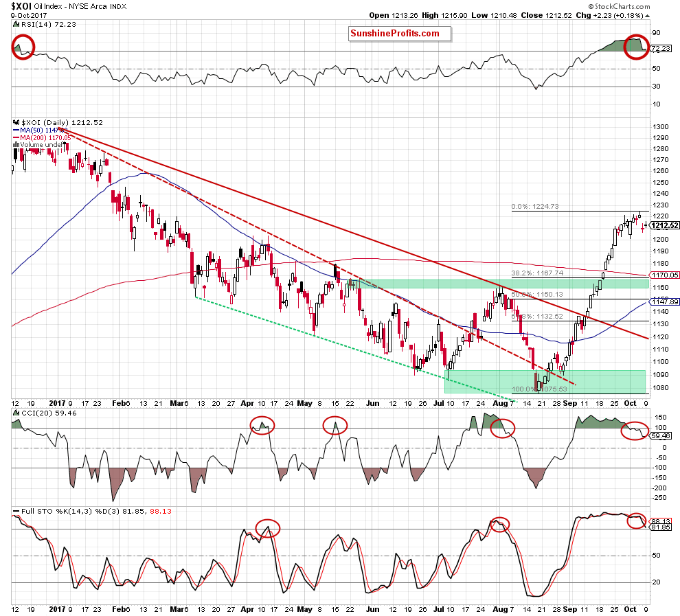Click the 1212.52 last price tag
Viewport: 680px width, 616px height.
666,225
